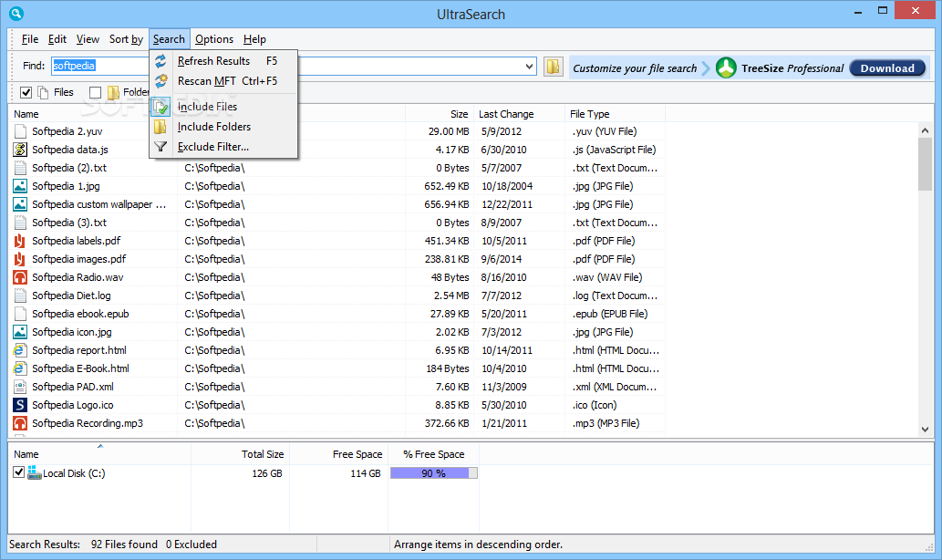Sort drives by % Free Space header
The image size is (942, 560).
coord(434,454)
